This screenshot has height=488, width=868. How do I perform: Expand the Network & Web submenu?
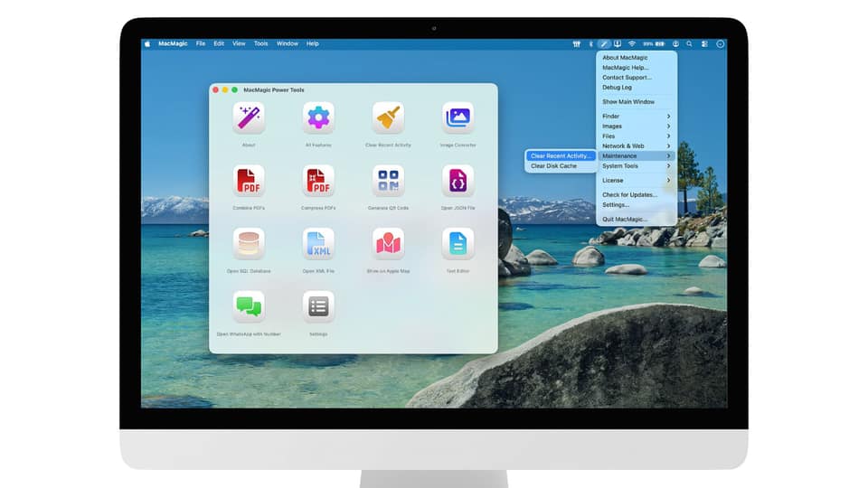pos(636,146)
